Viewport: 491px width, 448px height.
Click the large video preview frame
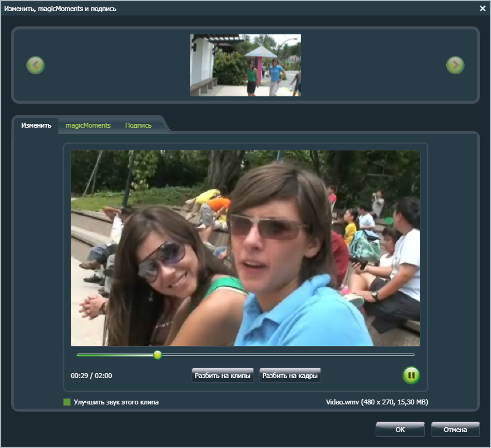tap(245, 248)
